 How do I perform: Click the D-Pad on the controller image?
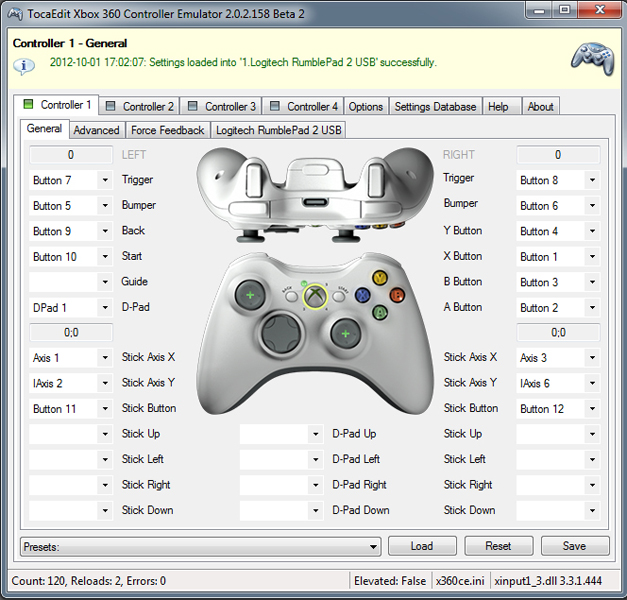point(281,333)
